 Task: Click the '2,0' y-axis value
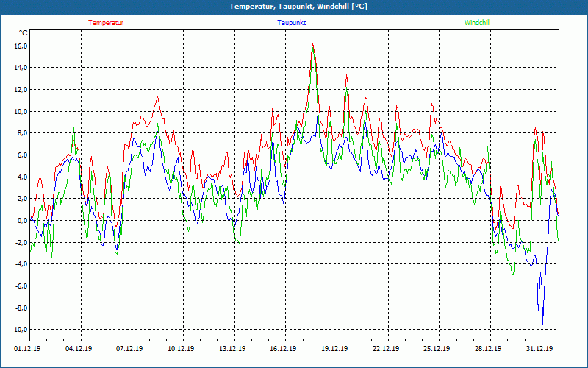coord(22,199)
